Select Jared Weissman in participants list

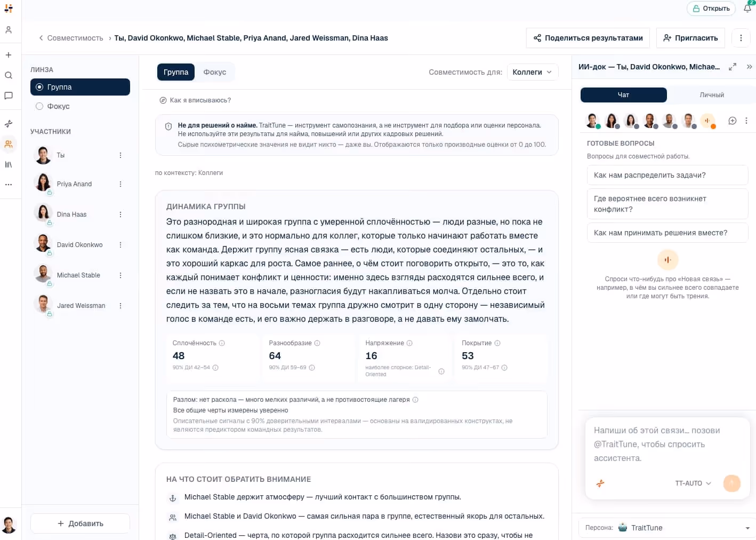(x=81, y=306)
